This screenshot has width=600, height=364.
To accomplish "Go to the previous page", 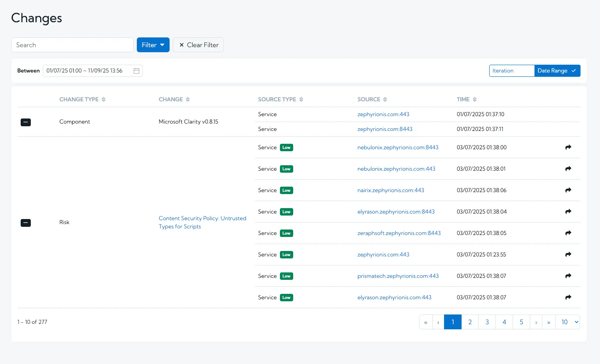I will coord(438,322).
